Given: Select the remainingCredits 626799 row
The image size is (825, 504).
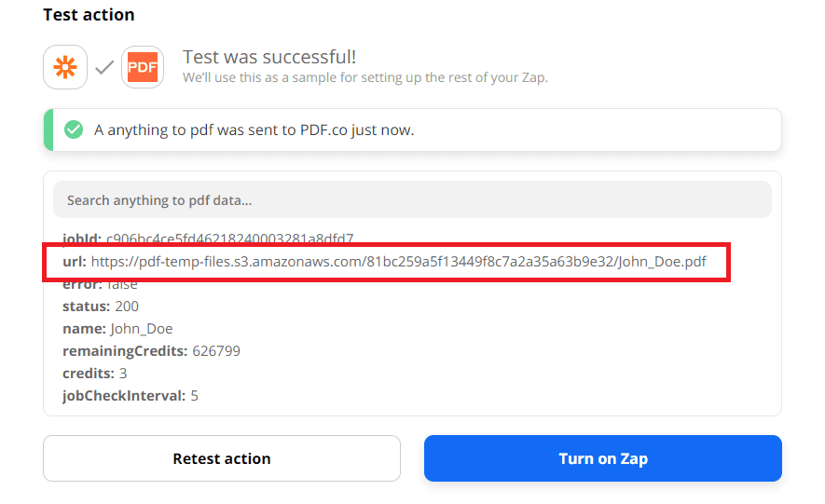Looking at the screenshot, I should (x=151, y=351).
